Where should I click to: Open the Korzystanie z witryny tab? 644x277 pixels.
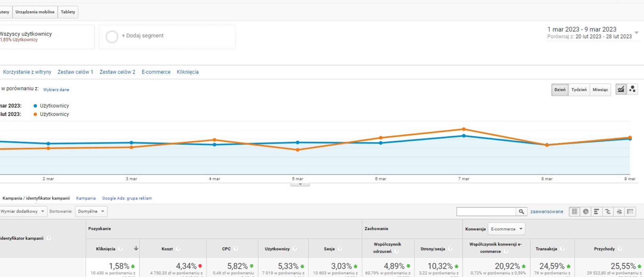[27, 72]
